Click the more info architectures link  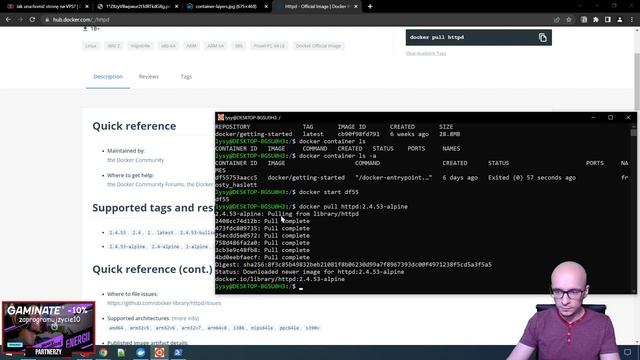click(185, 318)
